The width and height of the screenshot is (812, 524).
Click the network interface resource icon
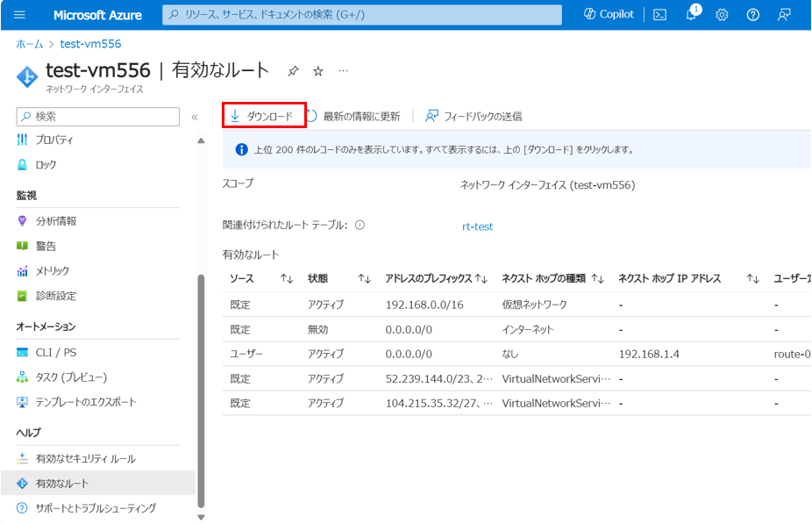point(27,76)
